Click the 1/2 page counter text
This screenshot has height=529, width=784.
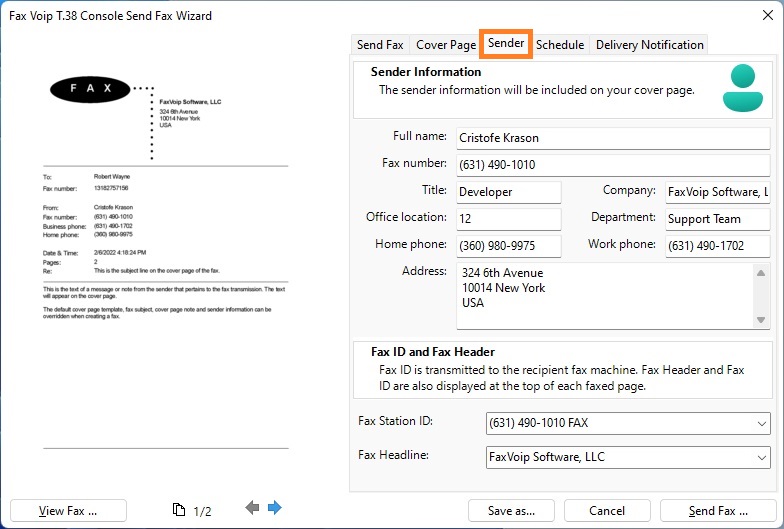click(202, 511)
